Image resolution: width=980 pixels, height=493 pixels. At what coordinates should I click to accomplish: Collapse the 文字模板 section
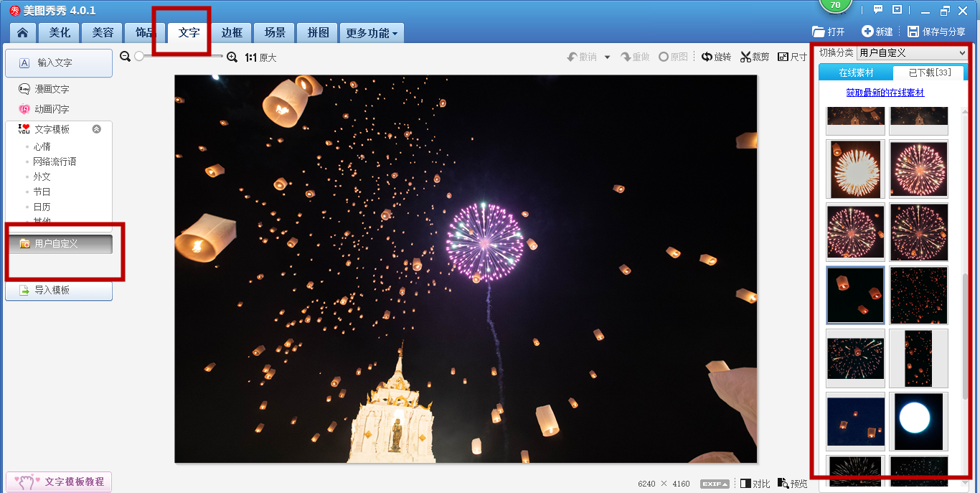tap(97, 129)
